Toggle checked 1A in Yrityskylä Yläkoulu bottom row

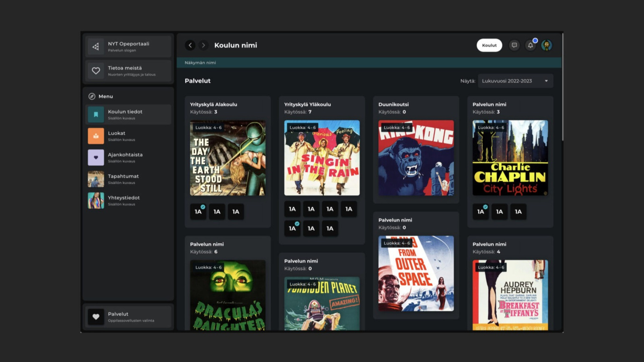click(292, 229)
